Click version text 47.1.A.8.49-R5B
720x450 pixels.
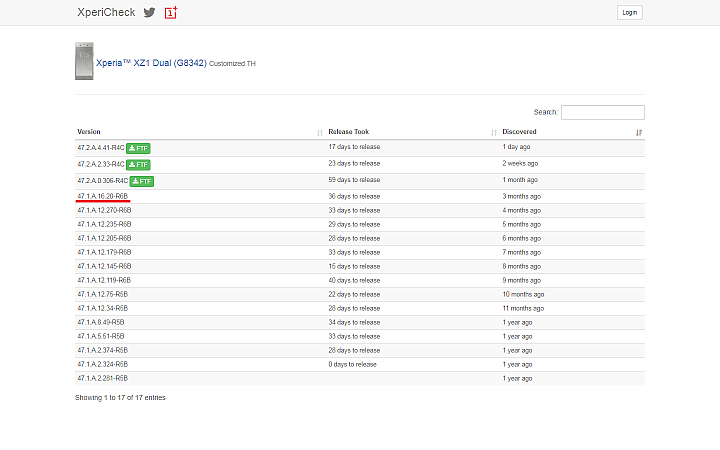(x=101, y=322)
